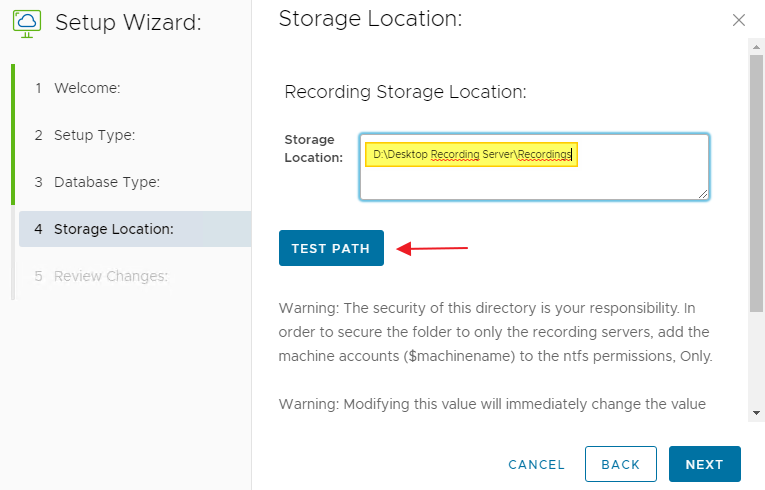Image resolution: width=765 pixels, height=490 pixels.
Task: Click the Storage Location field label
Action: pyautogui.click(x=310, y=148)
